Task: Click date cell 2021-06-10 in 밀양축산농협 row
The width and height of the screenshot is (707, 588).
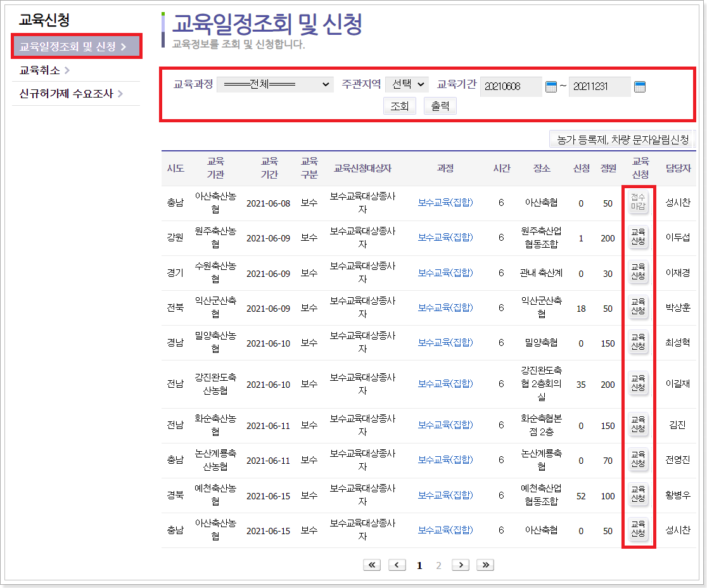Action: coord(268,343)
